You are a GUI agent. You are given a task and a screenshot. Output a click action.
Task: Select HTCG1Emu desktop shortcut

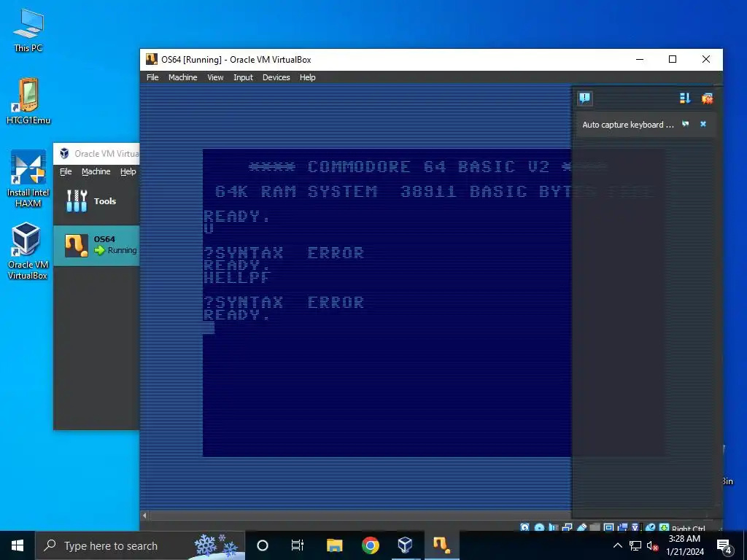[x=28, y=101]
